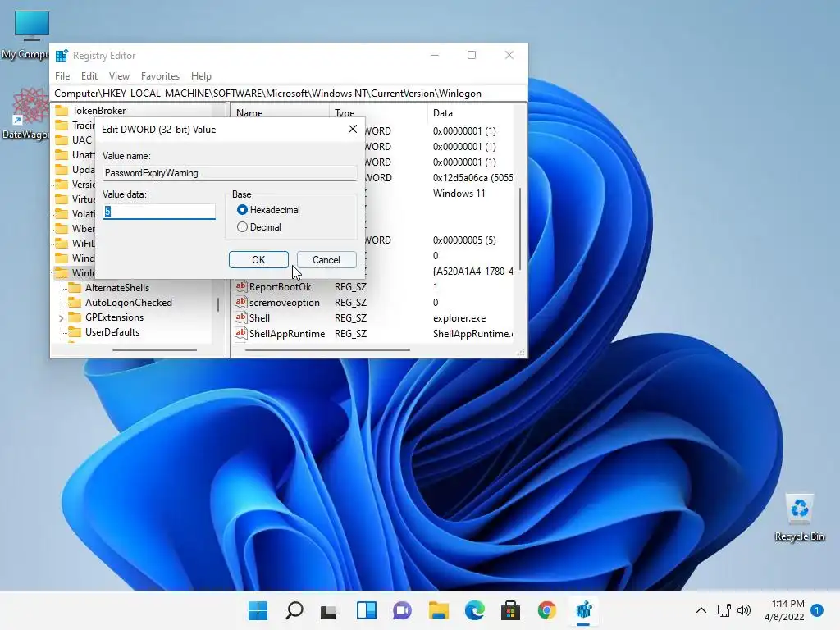This screenshot has width=840, height=630.
Task: Select the UAC key folder icon
Action: click(62, 139)
